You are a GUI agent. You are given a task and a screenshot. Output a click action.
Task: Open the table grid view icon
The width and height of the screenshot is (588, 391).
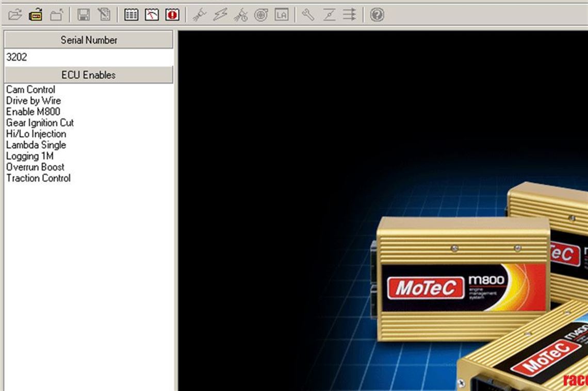[x=131, y=15]
